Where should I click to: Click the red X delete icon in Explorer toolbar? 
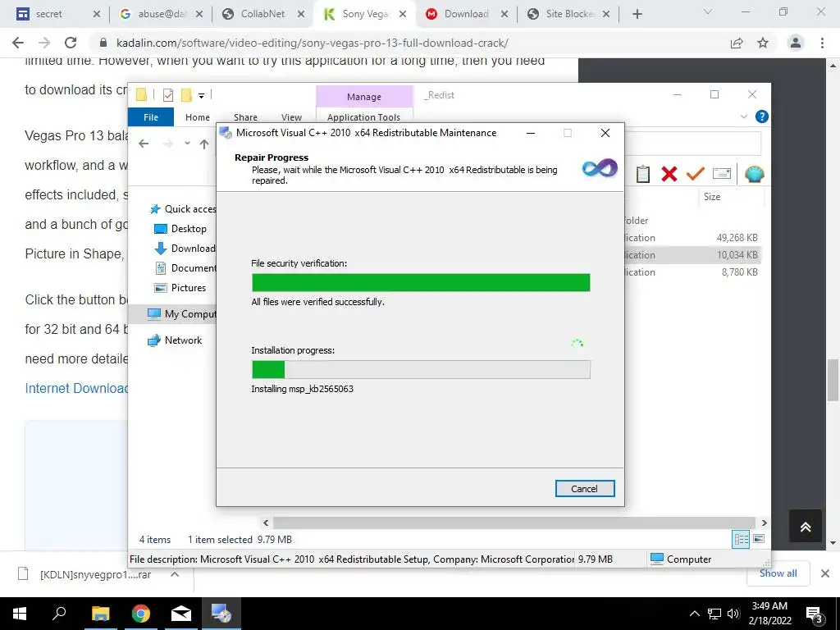click(669, 174)
